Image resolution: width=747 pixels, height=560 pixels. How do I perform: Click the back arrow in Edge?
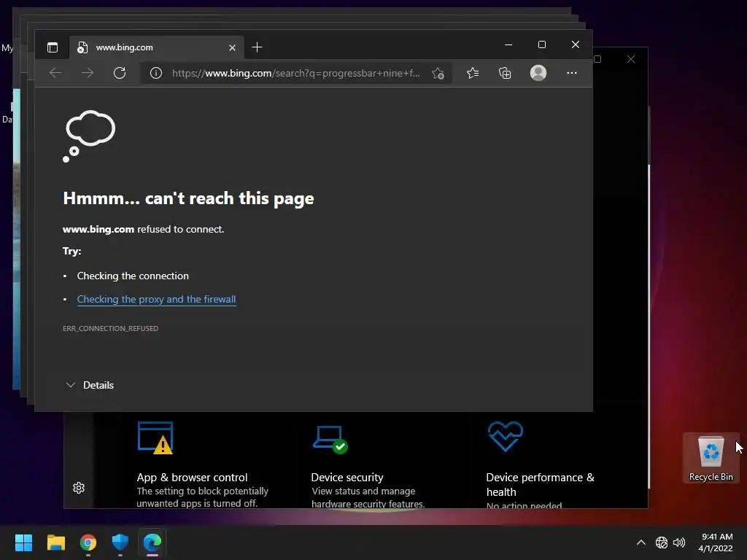55,73
